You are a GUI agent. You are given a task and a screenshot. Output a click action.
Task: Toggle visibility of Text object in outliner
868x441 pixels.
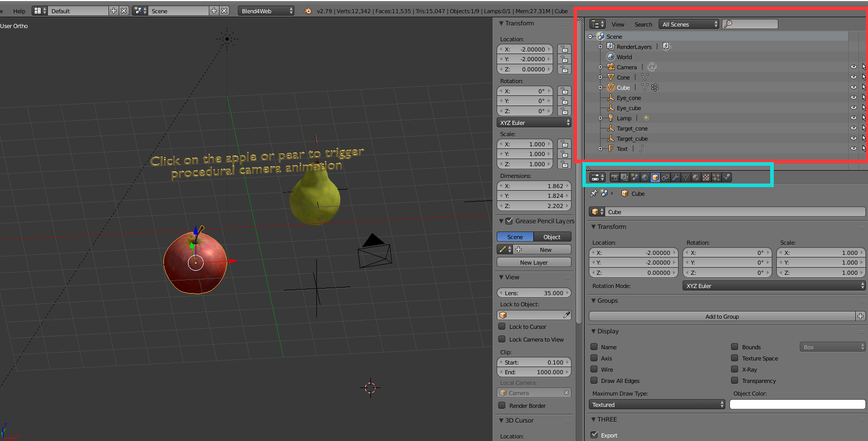(853, 148)
